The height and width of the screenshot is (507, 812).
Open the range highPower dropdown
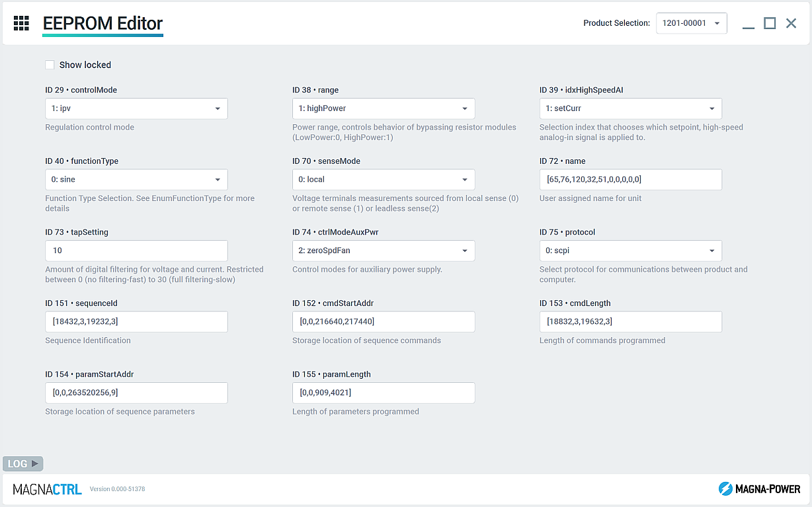point(384,108)
